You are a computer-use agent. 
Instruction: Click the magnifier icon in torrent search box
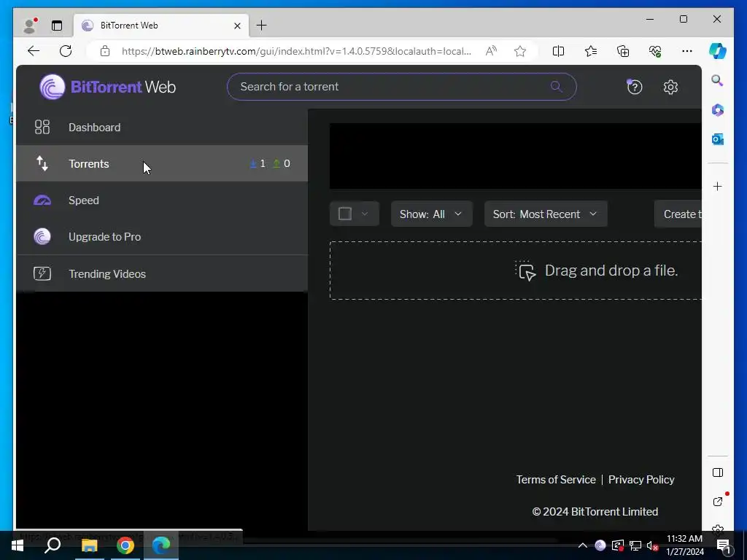pos(556,87)
